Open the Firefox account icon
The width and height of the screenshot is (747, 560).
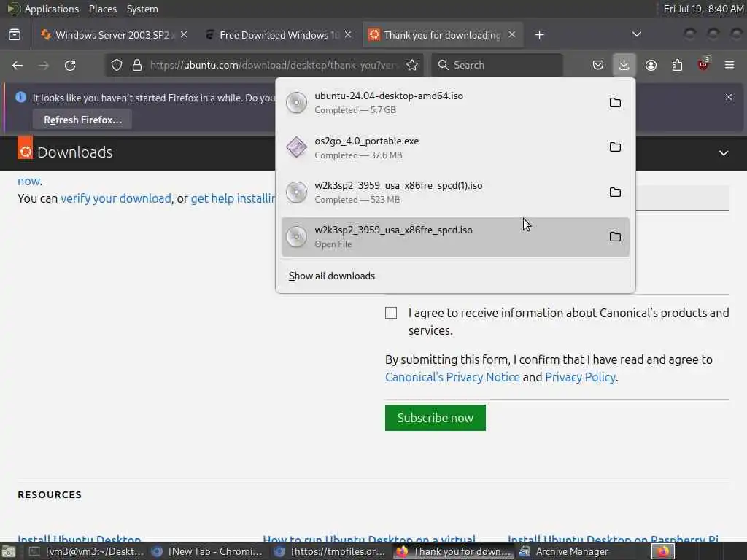tap(651, 65)
